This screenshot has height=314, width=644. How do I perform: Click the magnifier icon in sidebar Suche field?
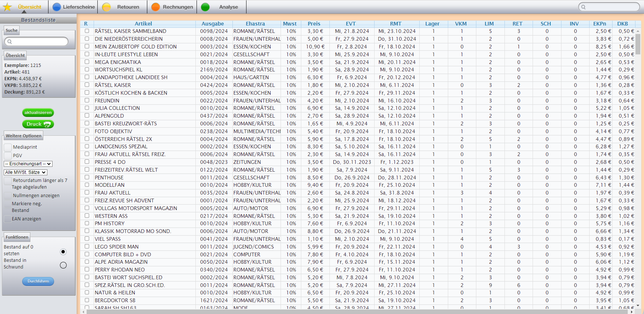tap(10, 42)
